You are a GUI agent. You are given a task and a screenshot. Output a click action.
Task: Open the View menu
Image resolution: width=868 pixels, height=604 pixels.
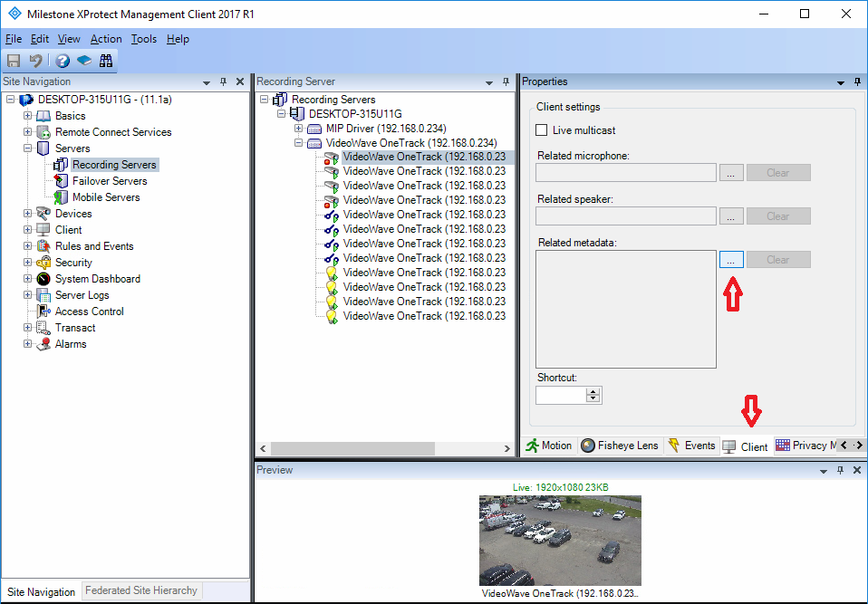(69, 39)
